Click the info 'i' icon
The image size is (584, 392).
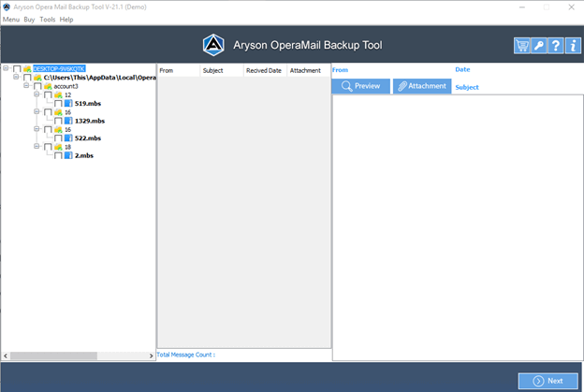pos(573,46)
